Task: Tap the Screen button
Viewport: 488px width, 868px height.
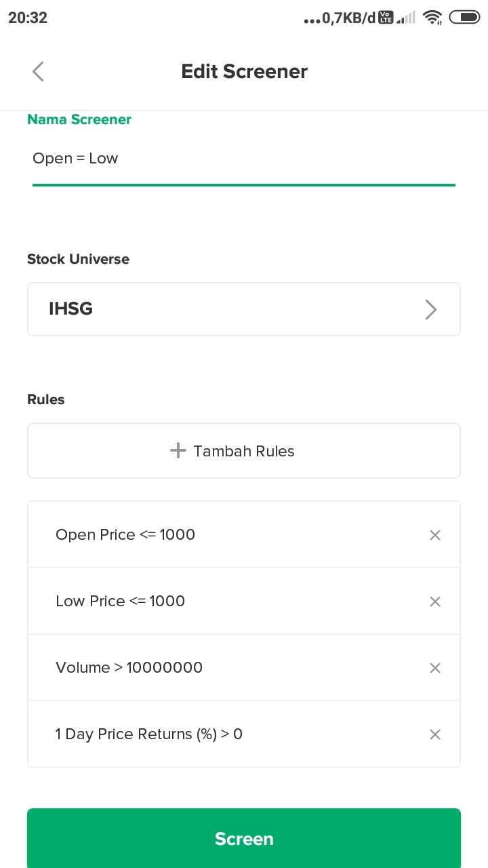Action: point(244,838)
